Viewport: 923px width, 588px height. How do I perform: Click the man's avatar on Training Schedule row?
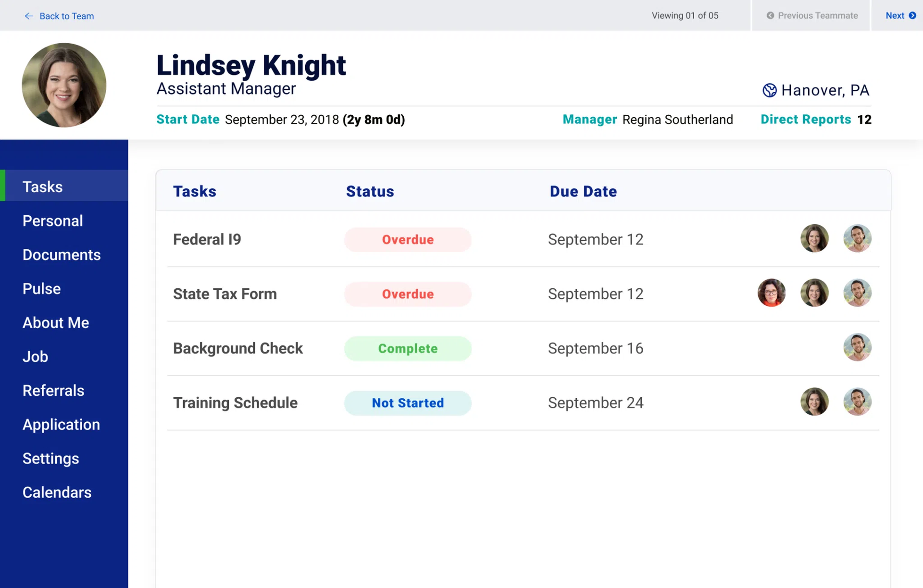(x=857, y=402)
